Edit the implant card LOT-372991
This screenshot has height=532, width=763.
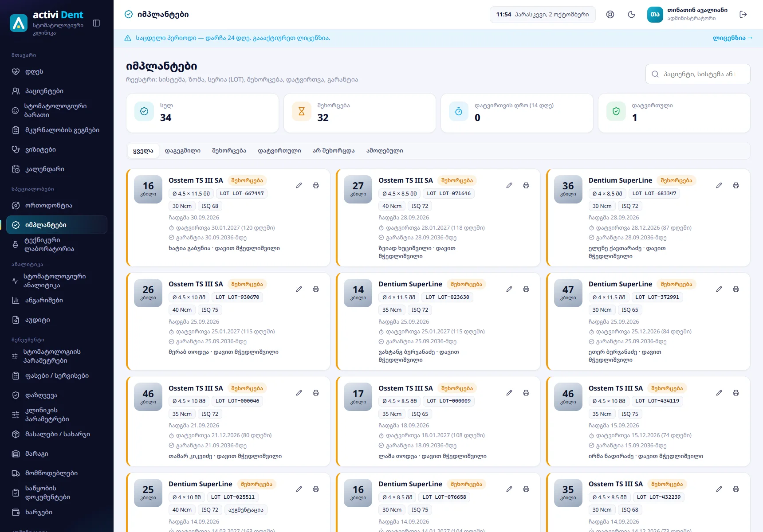[x=719, y=289]
